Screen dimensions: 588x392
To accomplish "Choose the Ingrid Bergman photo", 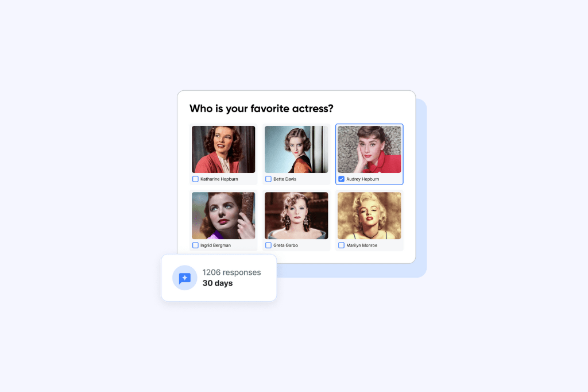I will 223,216.
